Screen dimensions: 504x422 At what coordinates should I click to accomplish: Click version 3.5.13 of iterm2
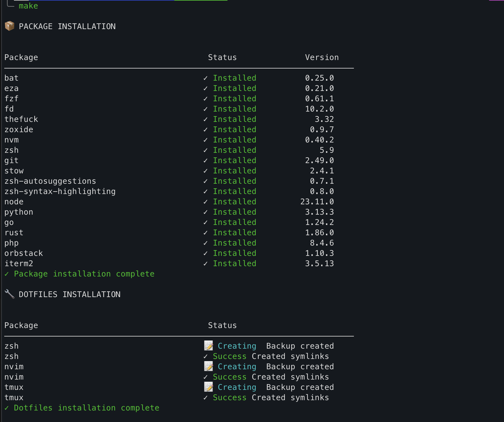[320, 263]
